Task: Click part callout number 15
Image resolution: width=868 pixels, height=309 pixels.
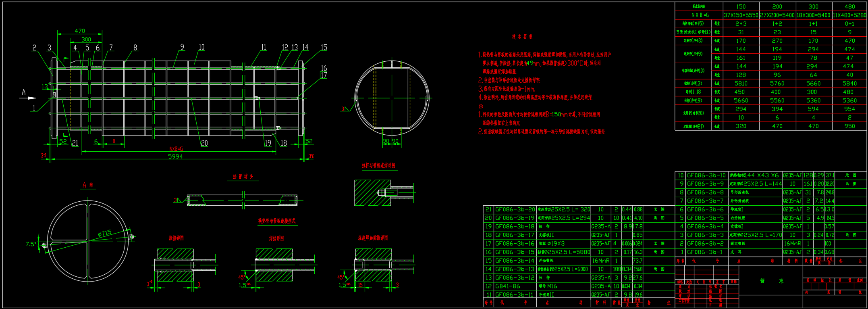Action: 324,48
